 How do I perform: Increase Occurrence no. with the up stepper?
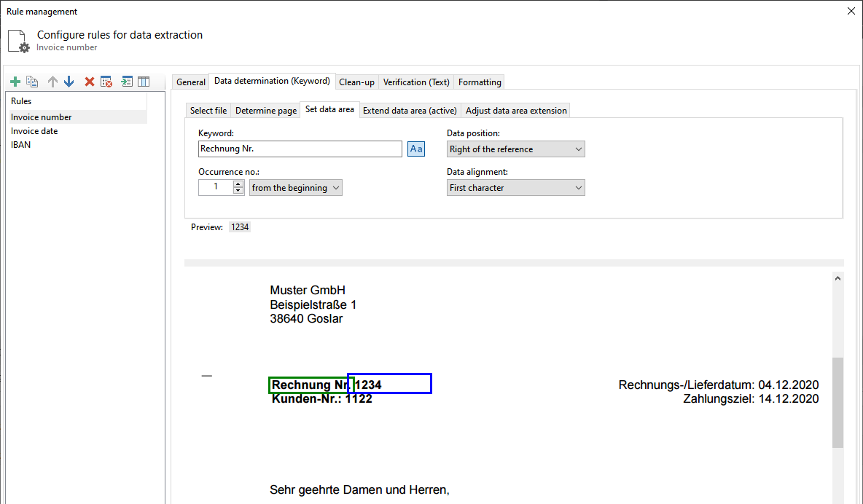coord(238,184)
